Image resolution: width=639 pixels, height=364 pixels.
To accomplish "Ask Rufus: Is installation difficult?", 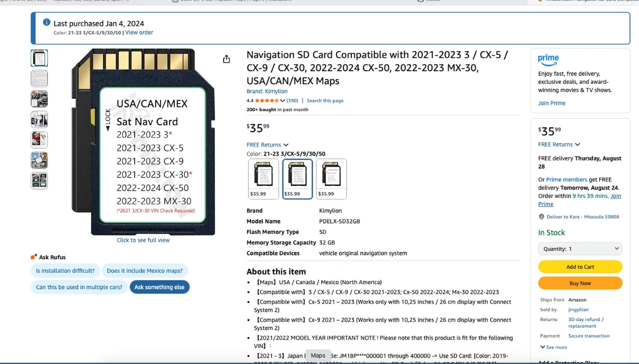I will [x=65, y=271].
